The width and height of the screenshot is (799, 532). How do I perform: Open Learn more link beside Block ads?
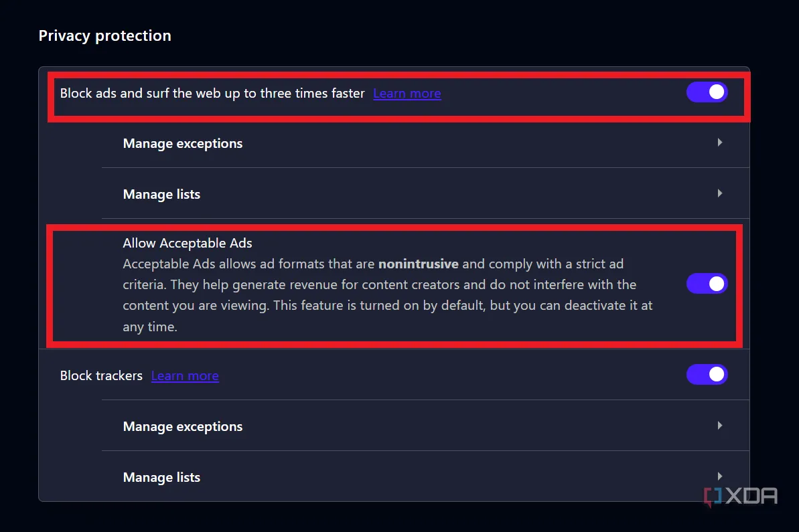[x=407, y=94]
